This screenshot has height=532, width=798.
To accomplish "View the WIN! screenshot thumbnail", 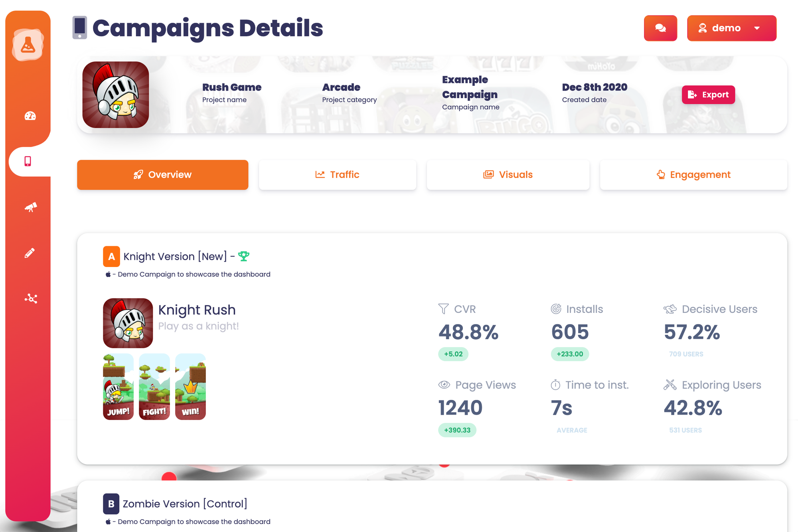I will click(x=190, y=386).
